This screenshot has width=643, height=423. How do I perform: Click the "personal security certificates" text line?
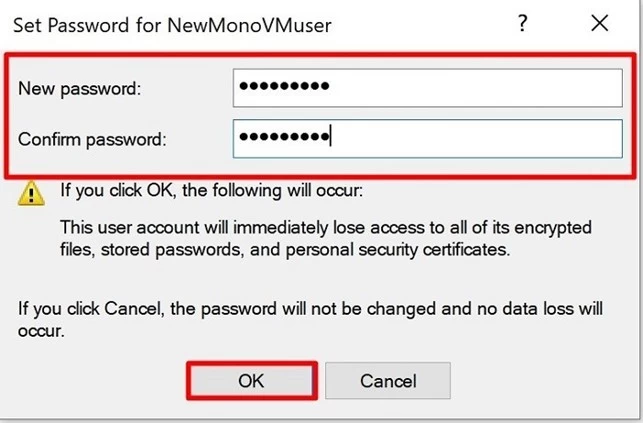tap(398, 250)
